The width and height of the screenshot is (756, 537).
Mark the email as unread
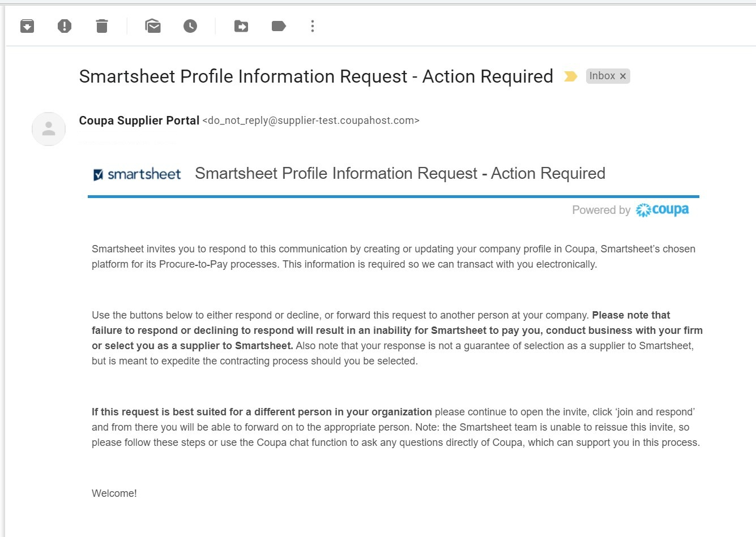tap(153, 26)
